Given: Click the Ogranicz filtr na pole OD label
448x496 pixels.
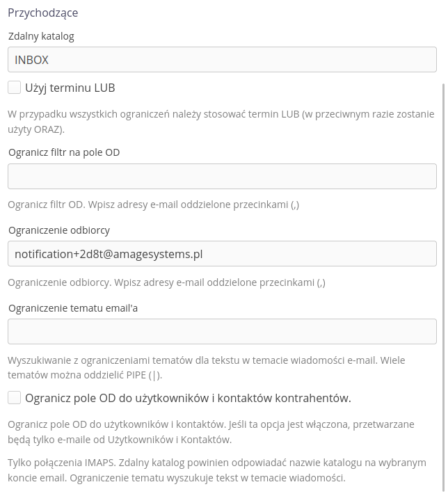Looking at the screenshot, I should [x=64, y=152].
